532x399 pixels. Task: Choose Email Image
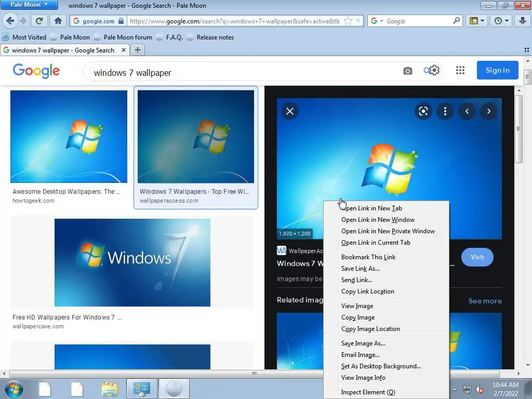point(386,355)
